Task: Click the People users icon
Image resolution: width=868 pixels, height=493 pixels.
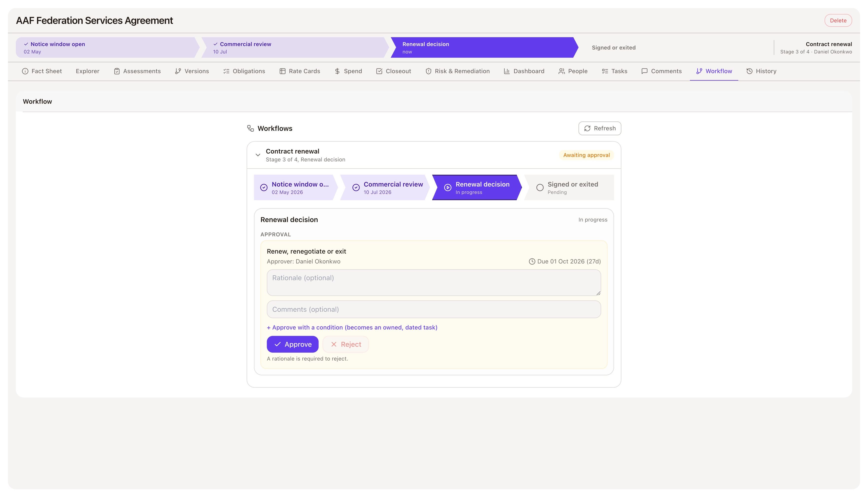Action: pos(561,71)
